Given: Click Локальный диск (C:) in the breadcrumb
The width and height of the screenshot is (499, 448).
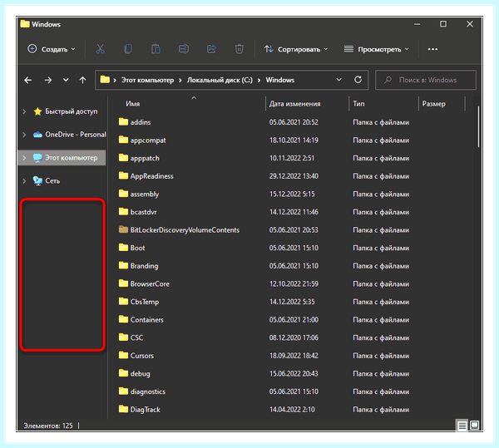Looking at the screenshot, I should click(220, 80).
